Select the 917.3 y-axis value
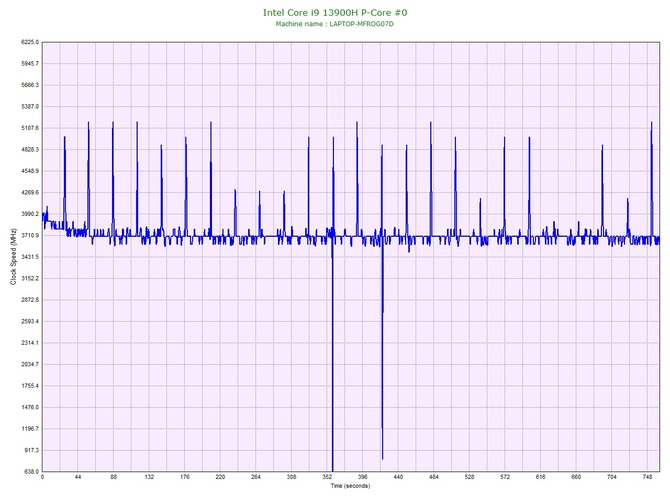This screenshot has height=503, width=670. [x=31, y=450]
